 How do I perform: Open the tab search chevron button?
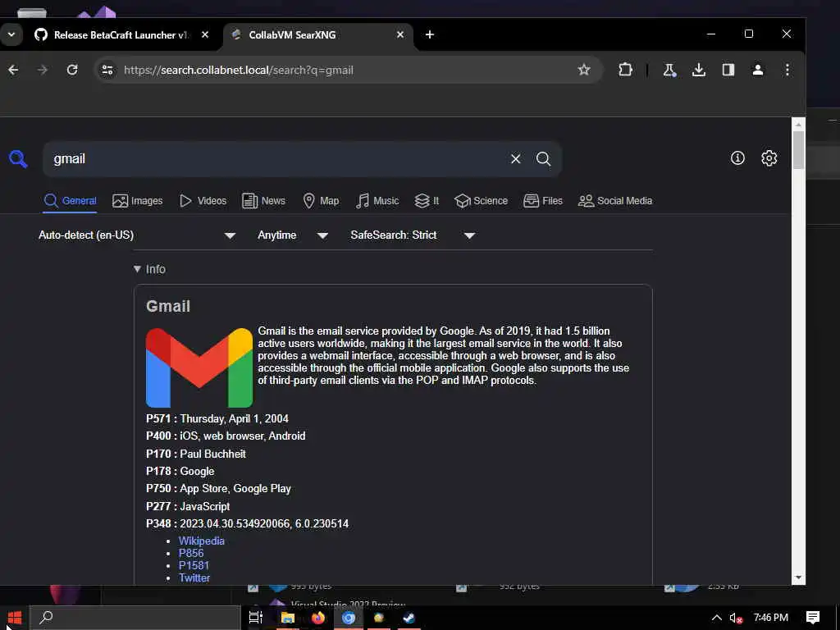point(11,34)
